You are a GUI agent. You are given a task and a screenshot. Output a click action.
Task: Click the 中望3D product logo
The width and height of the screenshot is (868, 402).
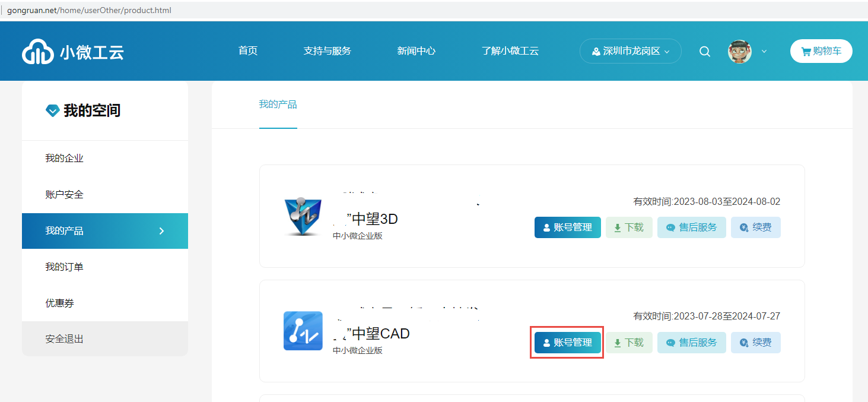pyautogui.click(x=303, y=217)
